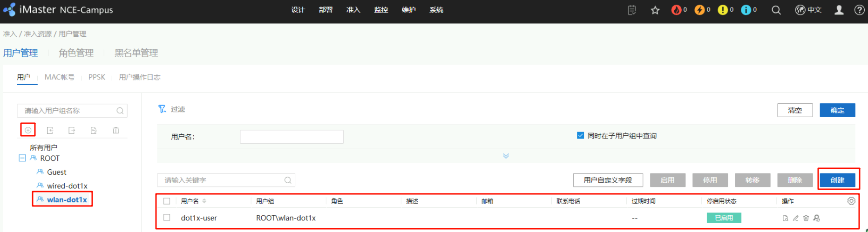Open the table column settings gear
Screen dimensions: 868x232
pyautogui.click(x=851, y=201)
